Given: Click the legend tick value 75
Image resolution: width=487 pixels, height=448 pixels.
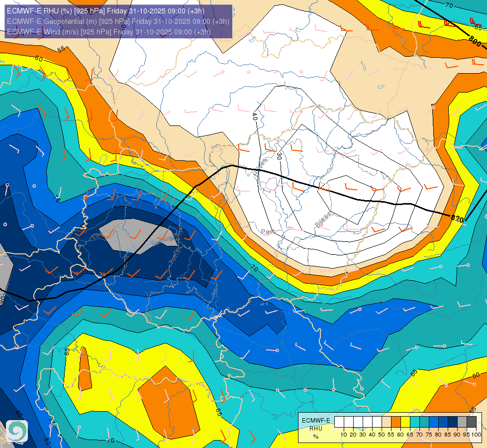Looking at the screenshot, I should point(429,435).
